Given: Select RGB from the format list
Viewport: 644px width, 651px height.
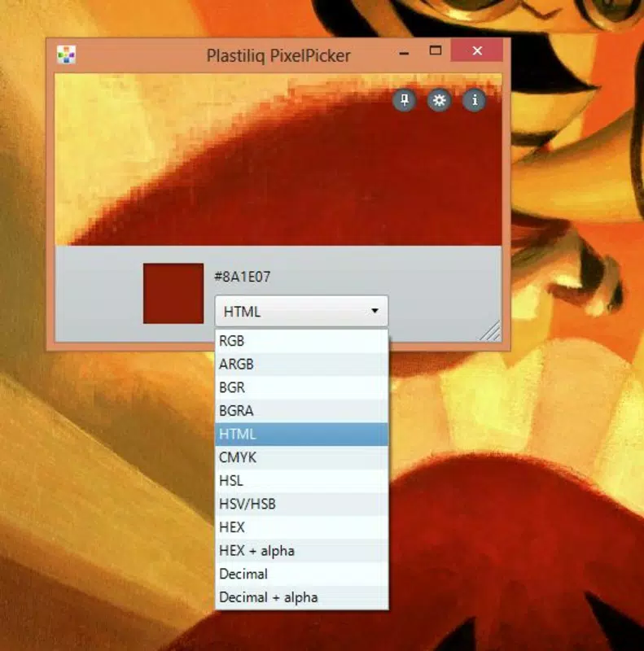Looking at the screenshot, I should pyautogui.click(x=301, y=341).
